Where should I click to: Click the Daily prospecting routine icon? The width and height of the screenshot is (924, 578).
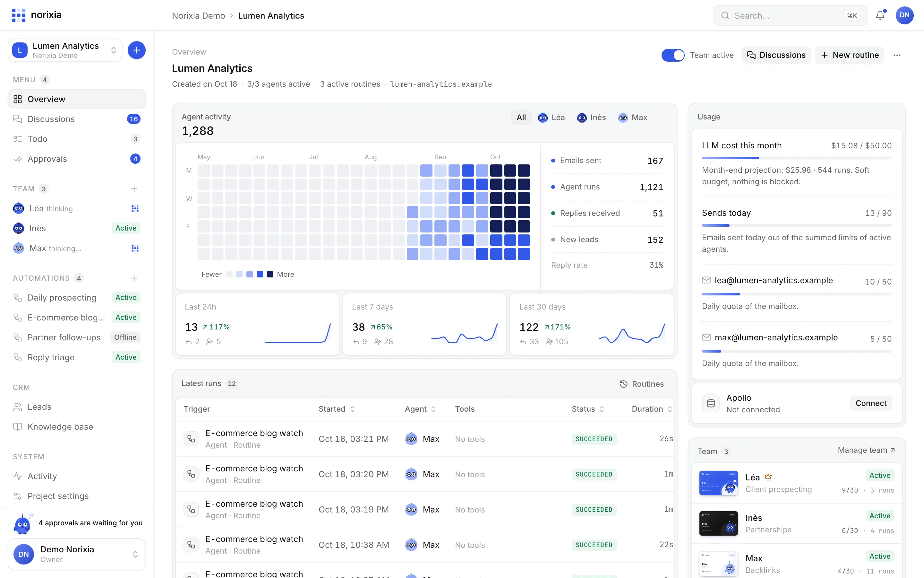pyautogui.click(x=18, y=297)
